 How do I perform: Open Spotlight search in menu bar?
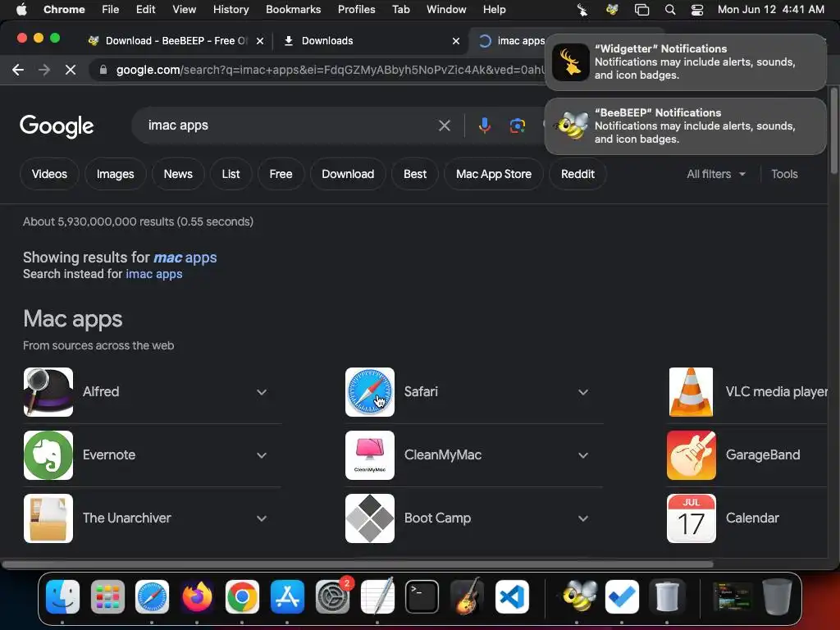(x=669, y=10)
